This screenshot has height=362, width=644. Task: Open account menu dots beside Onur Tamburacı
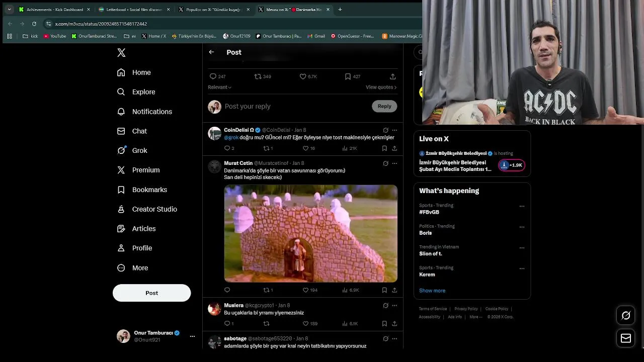192,336
